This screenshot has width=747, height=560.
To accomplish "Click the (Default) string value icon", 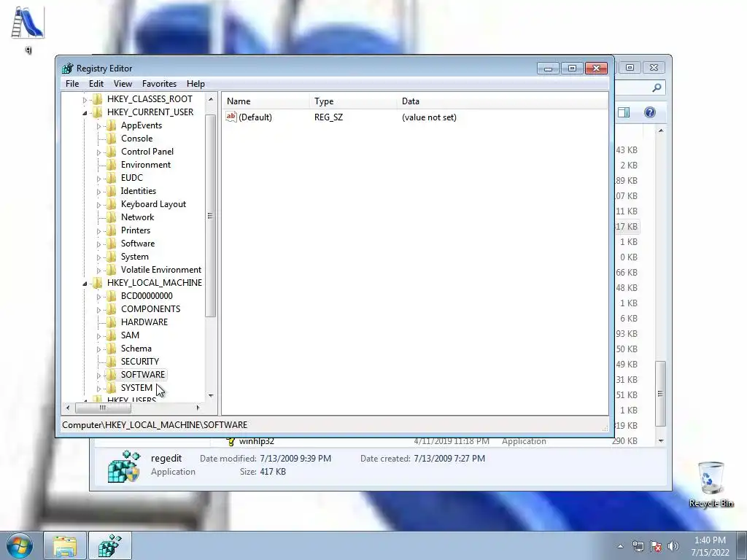I will [231, 117].
